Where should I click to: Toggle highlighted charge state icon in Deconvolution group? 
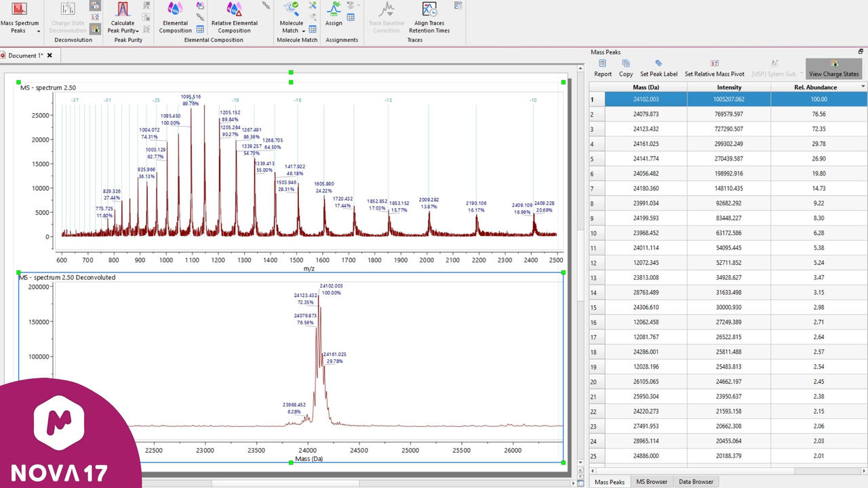95,28
